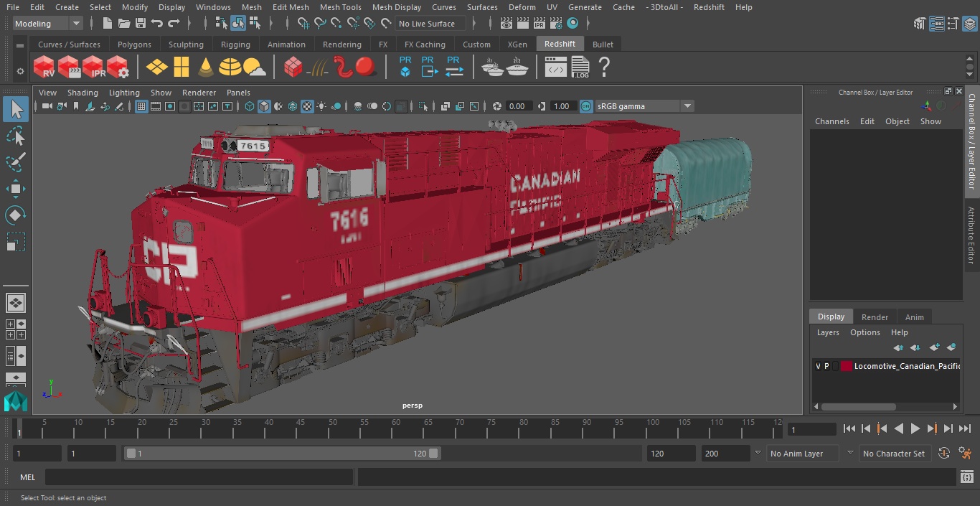980x506 pixels.
Task: Activate the Scale tool in toolbox
Action: point(16,242)
